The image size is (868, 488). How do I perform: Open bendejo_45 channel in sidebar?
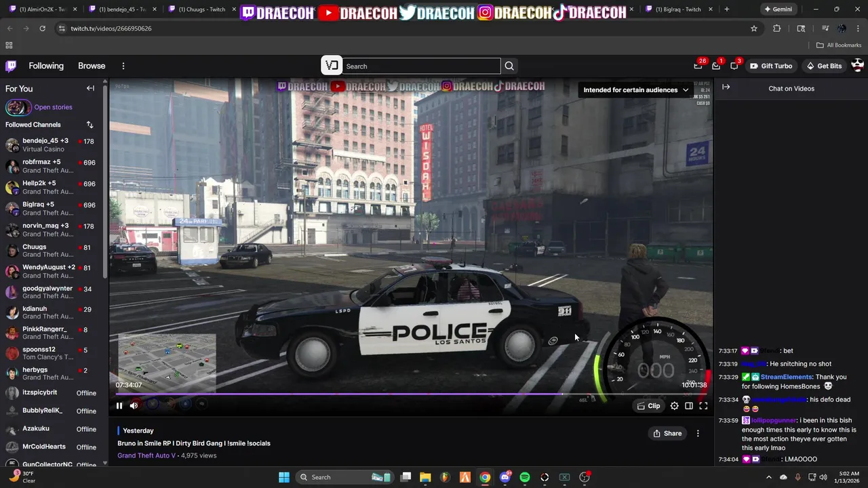click(x=53, y=145)
